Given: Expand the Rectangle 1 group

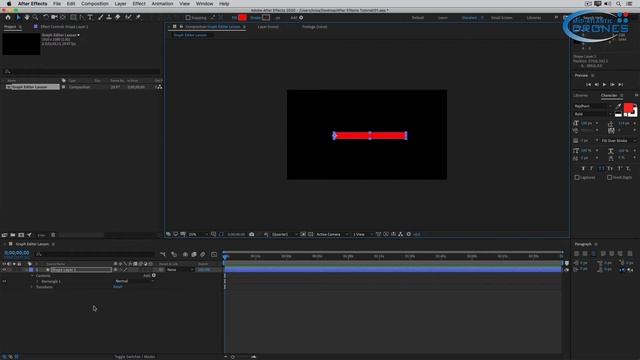Looking at the screenshot, I should click(x=37, y=281).
